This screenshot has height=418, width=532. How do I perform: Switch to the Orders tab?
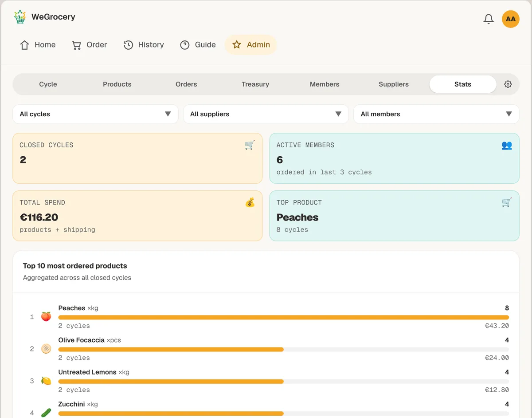pos(186,84)
